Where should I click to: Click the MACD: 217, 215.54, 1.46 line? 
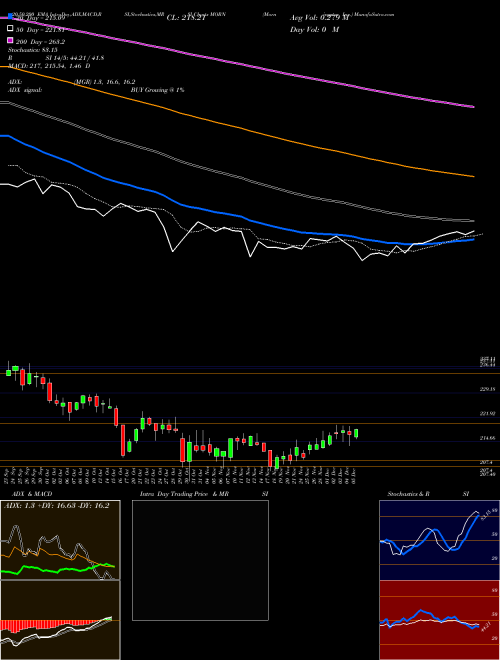coord(49,66)
